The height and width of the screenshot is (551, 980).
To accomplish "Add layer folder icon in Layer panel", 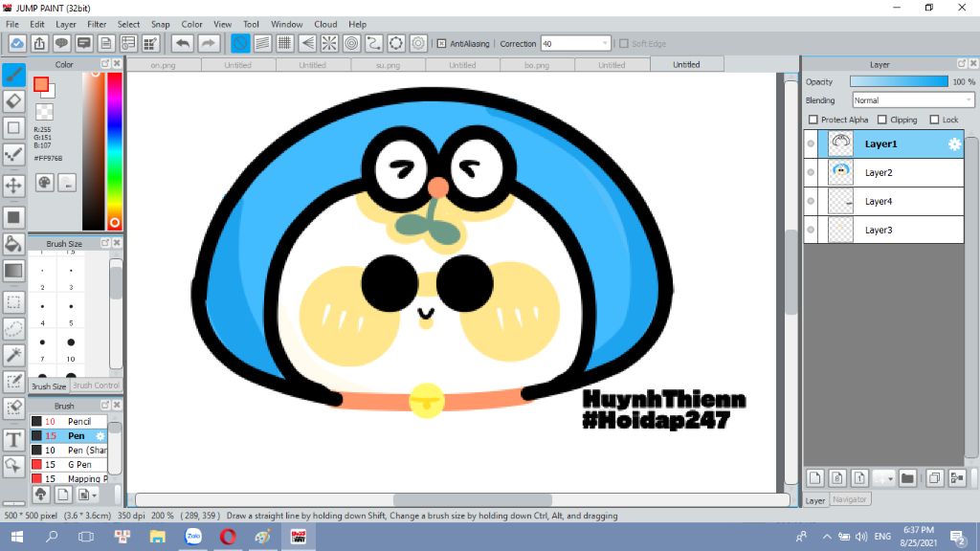I will (907, 478).
